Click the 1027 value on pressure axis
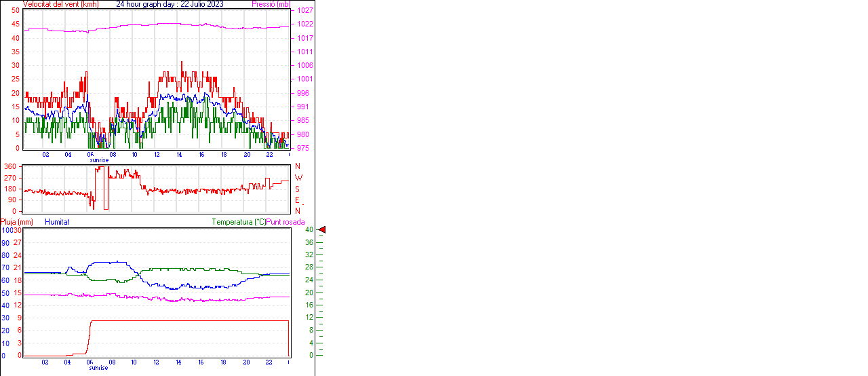Image resolution: width=868 pixels, height=376 pixels. pyautogui.click(x=304, y=11)
